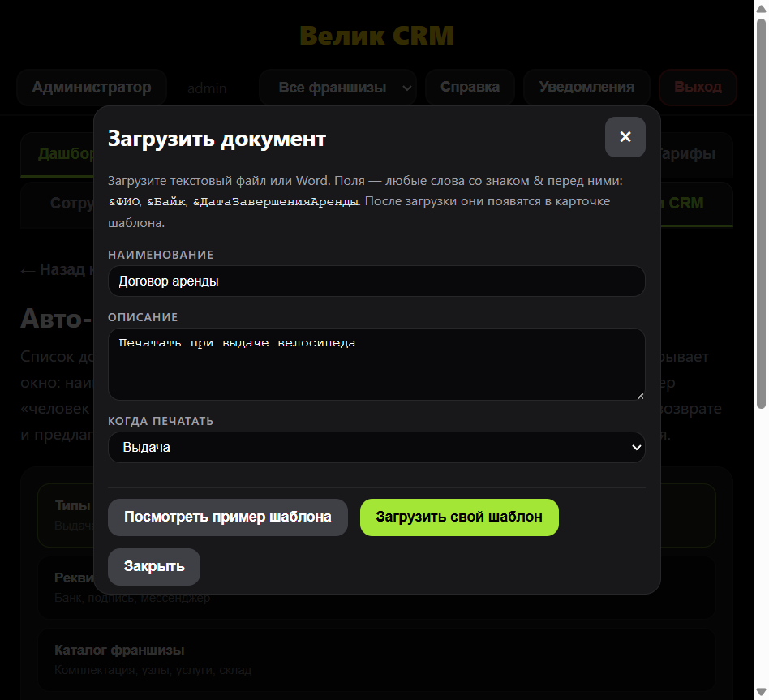The width and height of the screenshot is (769, 700).
Task: Click the Закрыть button
Action: tap(154, 567)
